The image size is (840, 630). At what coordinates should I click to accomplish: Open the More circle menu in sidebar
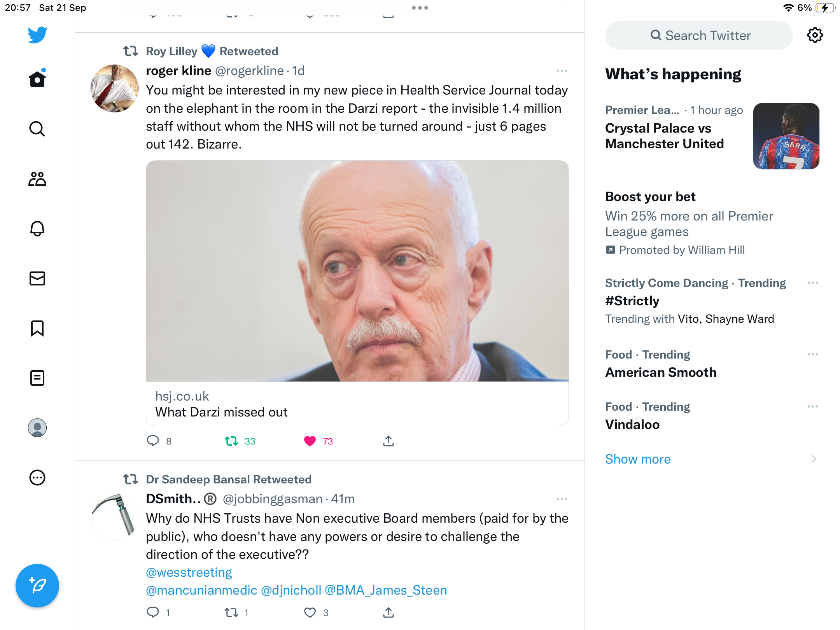[37, 478]
